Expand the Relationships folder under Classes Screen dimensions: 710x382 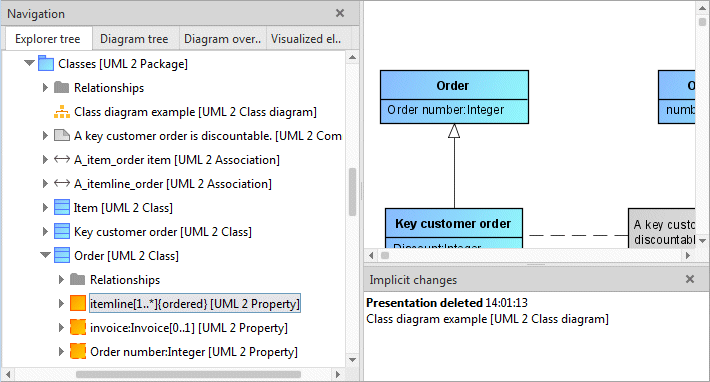[45, 87]
